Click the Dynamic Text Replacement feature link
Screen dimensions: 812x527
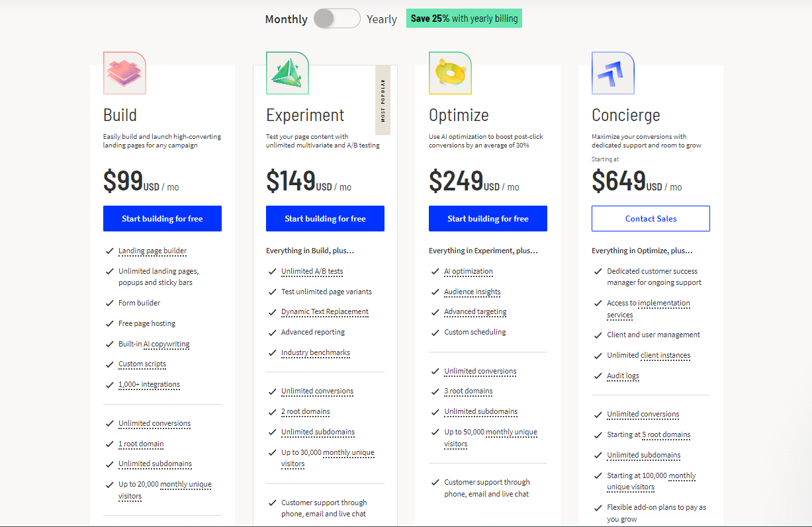[x=324, y=312]
